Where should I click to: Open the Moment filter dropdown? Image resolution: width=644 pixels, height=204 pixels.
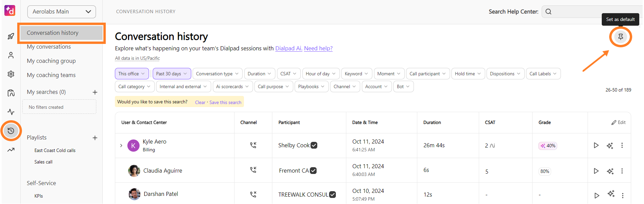[x=389, y=74]
